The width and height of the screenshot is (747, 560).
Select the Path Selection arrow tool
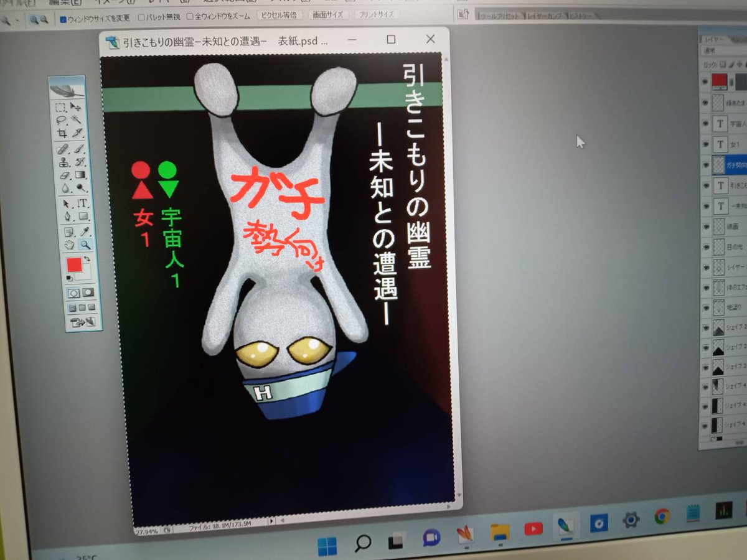click(x=66, y=203)
